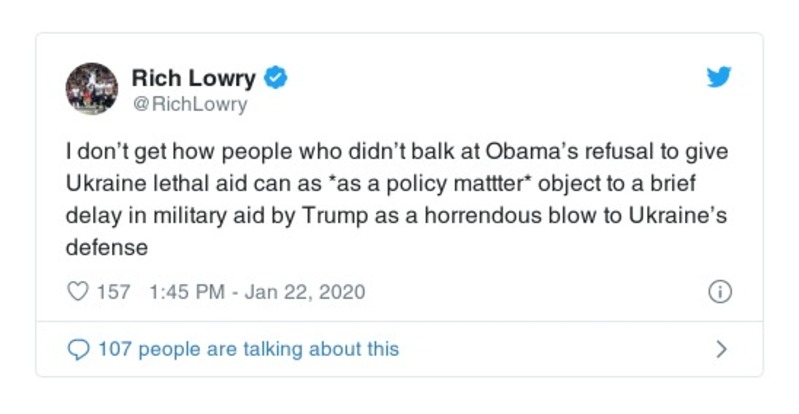Click the Rich Lowry display name

(195, 78)
